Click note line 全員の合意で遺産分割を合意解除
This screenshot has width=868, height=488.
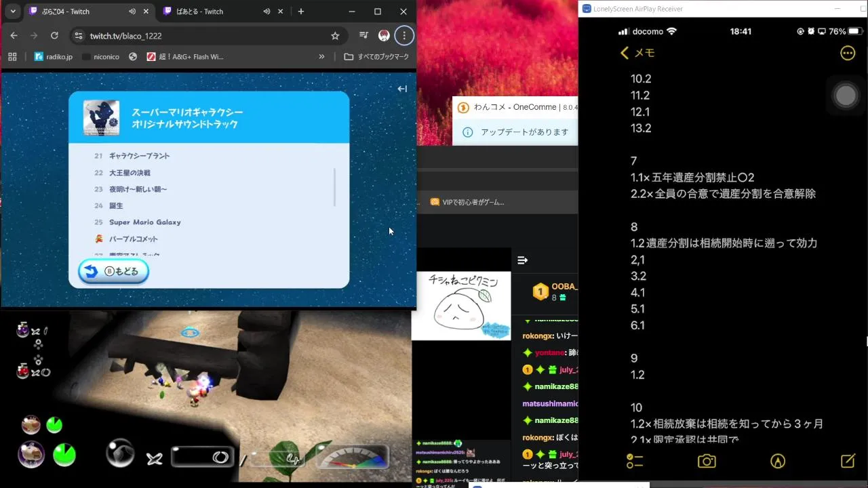[x=723, y=194]
